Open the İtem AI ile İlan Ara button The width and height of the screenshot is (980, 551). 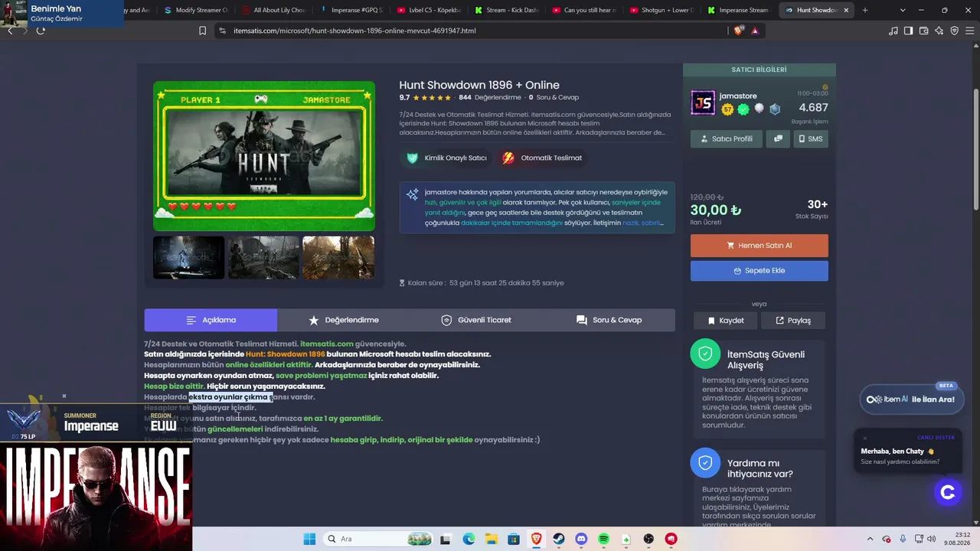910,399
